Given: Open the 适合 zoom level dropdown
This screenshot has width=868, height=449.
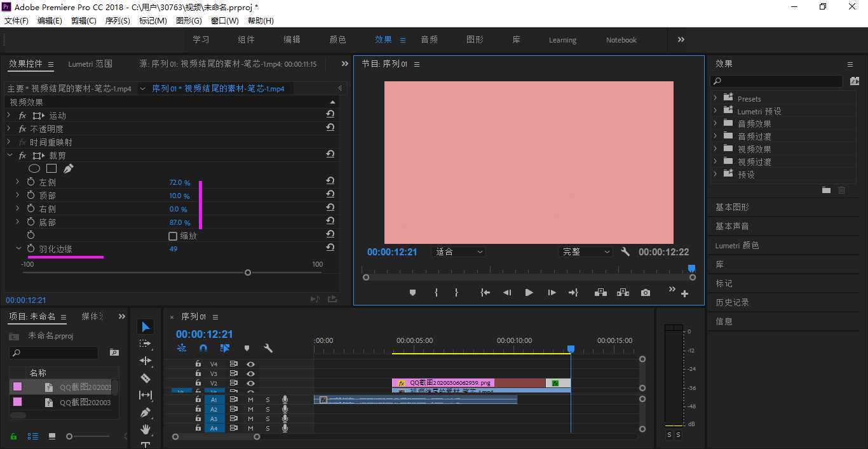Looking at the screenshot, I should click(458, 251).
